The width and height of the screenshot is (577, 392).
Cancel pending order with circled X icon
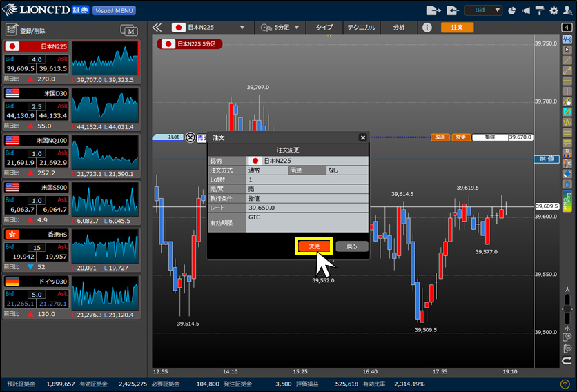(190, 137)
